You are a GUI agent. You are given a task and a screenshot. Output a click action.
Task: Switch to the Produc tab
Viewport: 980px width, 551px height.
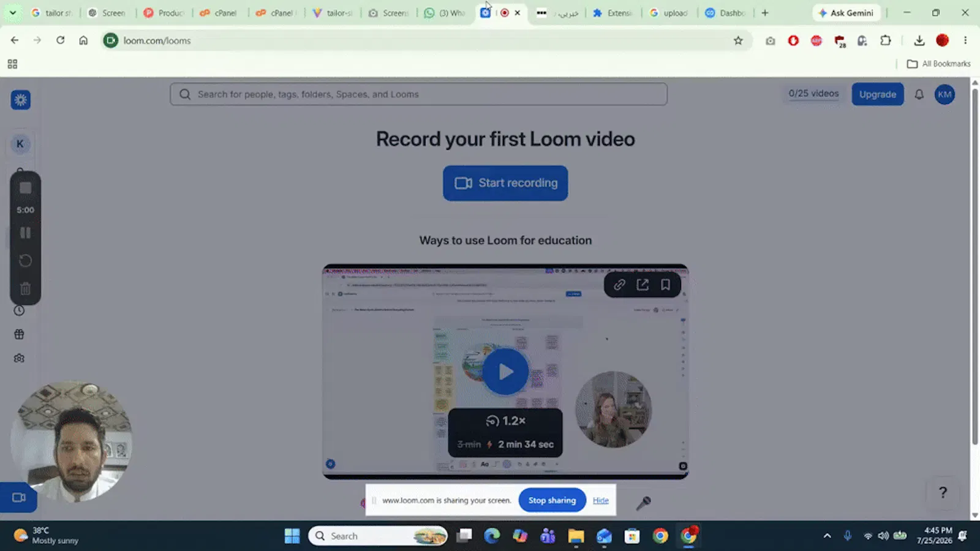pyautogui.click(x=164, y=13)
